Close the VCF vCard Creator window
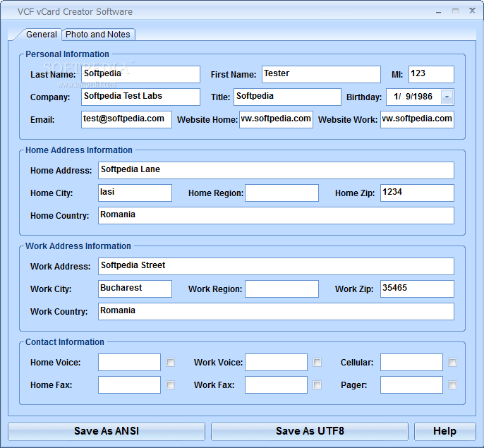Viewport: 484px width, 448px height. pos(472,11)
